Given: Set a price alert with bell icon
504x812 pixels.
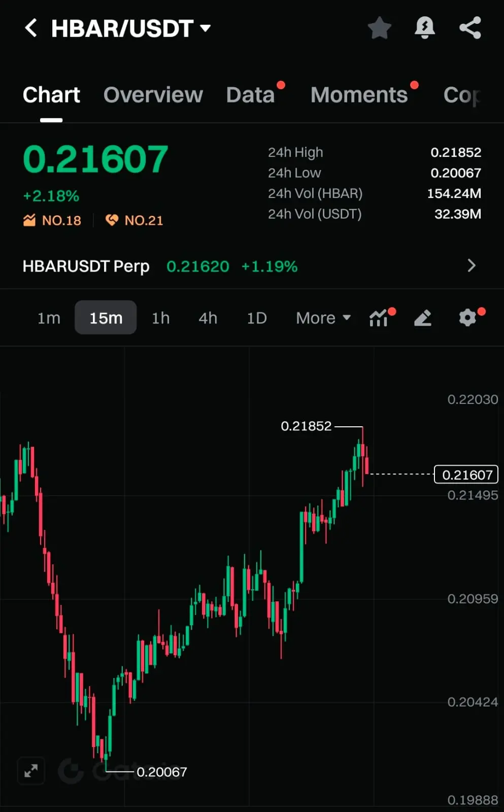Looking at the screenshot, I should pos(425,28).
